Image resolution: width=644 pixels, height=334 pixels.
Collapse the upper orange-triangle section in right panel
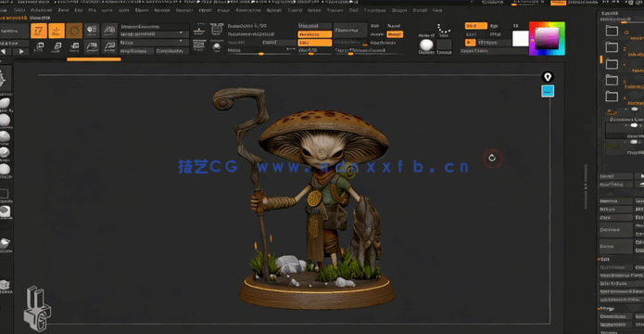pos(600,260)
